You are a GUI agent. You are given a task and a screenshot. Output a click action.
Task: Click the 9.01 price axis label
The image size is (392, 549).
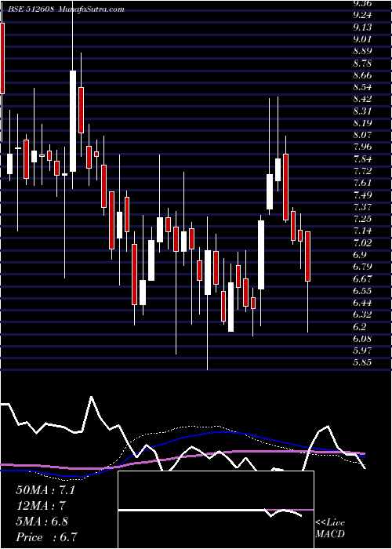pos(362,39)
